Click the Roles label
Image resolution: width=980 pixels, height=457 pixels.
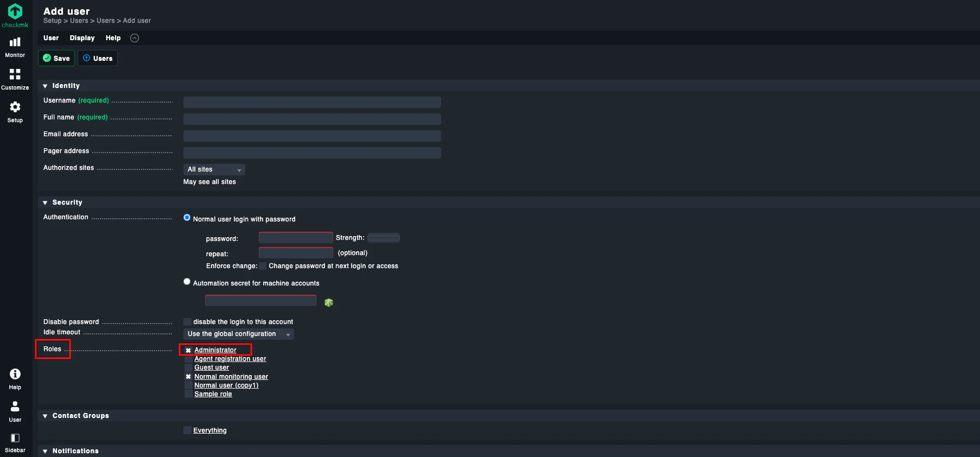(x=52, y=349)
